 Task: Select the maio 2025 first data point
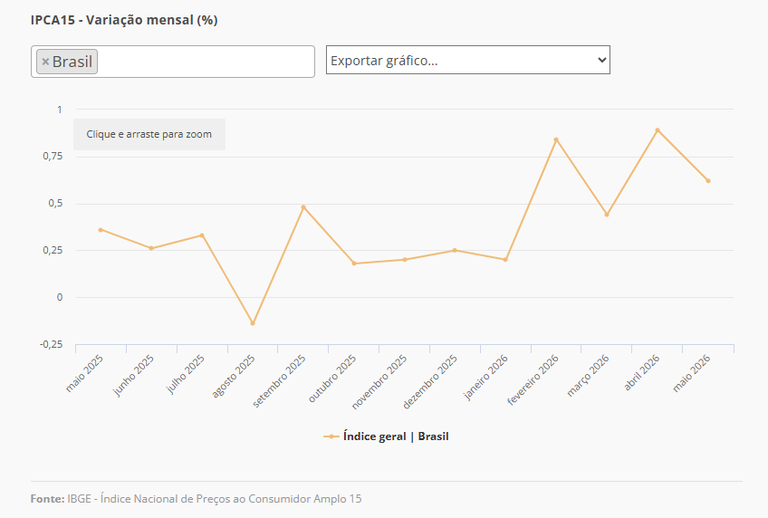click(x=100, y=230)
